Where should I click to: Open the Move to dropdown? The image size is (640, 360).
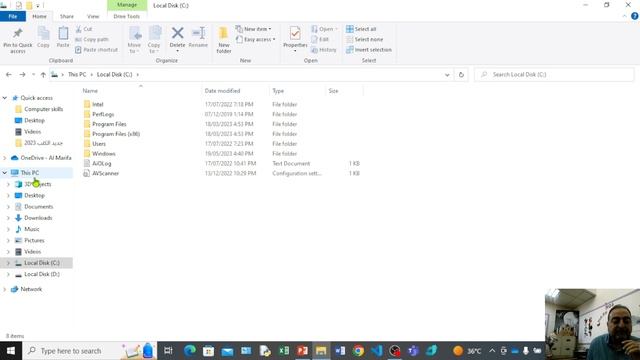point(134,40)
